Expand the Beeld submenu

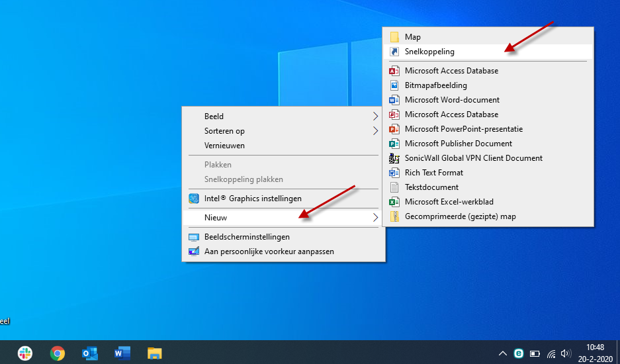point(283,116)
